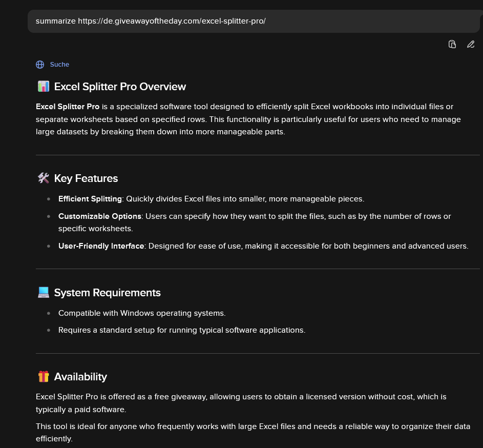Click the Key Features heading
The image size is (483, 448).
tap(86, 178)
